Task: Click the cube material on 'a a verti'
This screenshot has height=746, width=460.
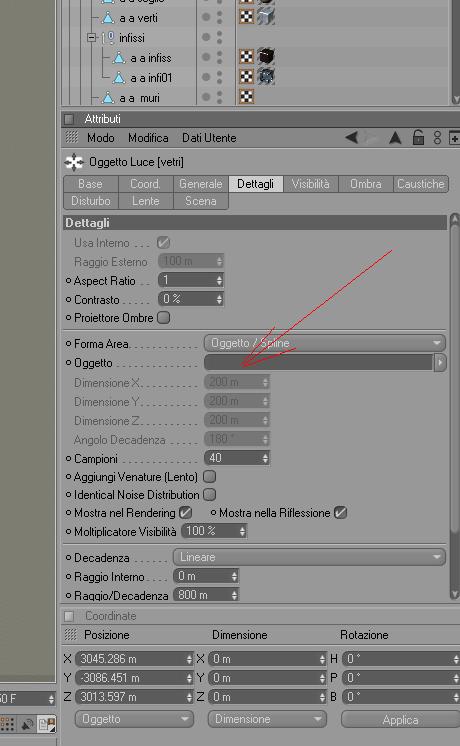Action: [x=266, y=17]
